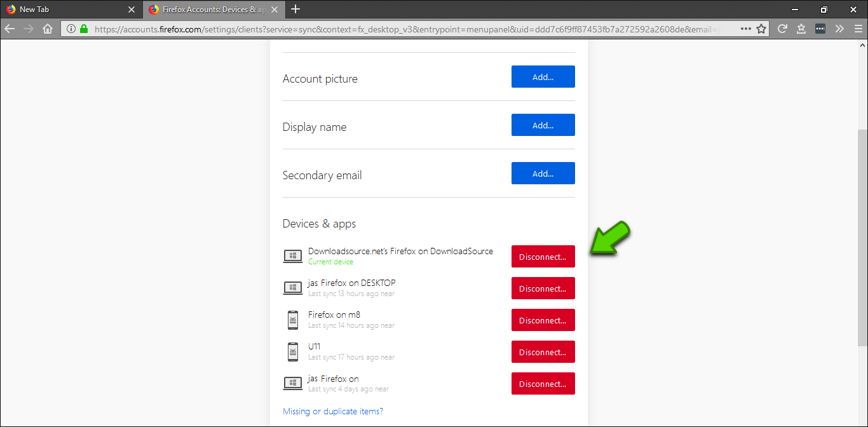Disconnect the jas Firefox synced 4 days ago
Viewport: 868px width, 427px height.
(x=543, y=384)
